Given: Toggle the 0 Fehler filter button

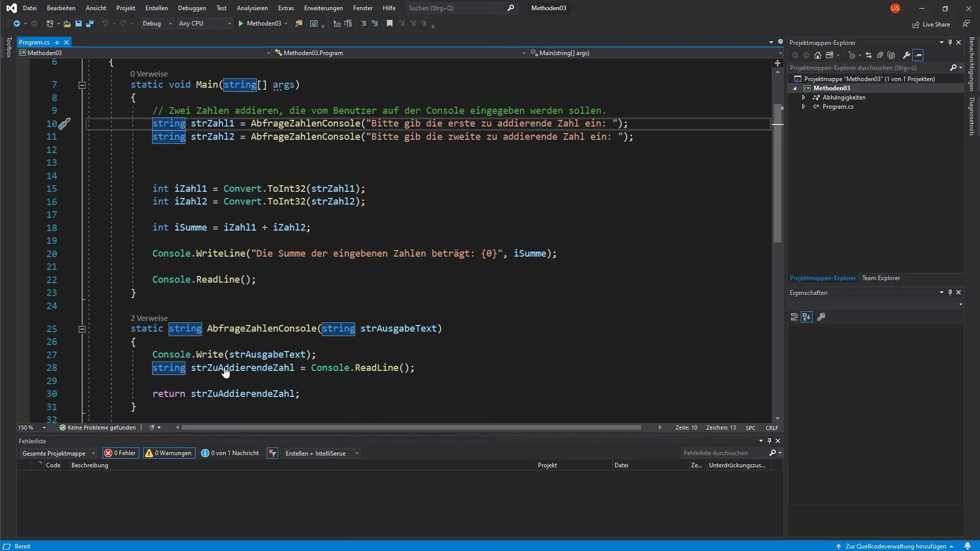Looking at the screenshot, I should click(120, 453).
